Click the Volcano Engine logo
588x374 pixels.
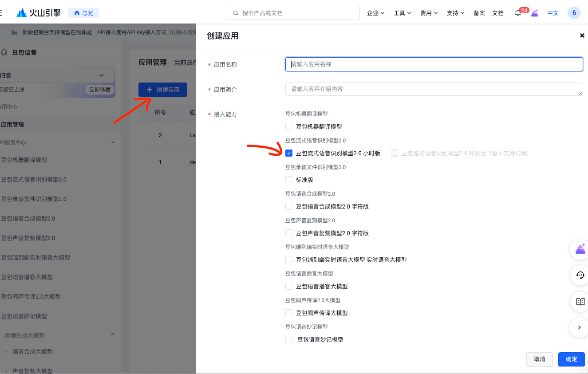(39, 13)
